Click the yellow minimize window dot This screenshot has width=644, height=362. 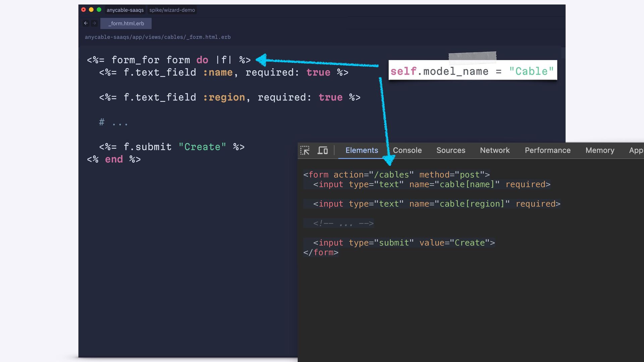[x=91, y=10]
